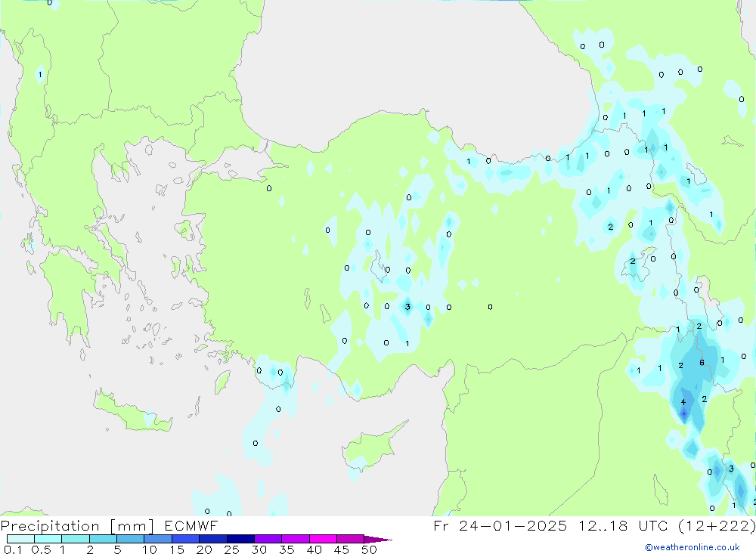Choose the purple 30–35 mm legend swatch
Viewport: 756px width, 554px height.
(268, 540)
